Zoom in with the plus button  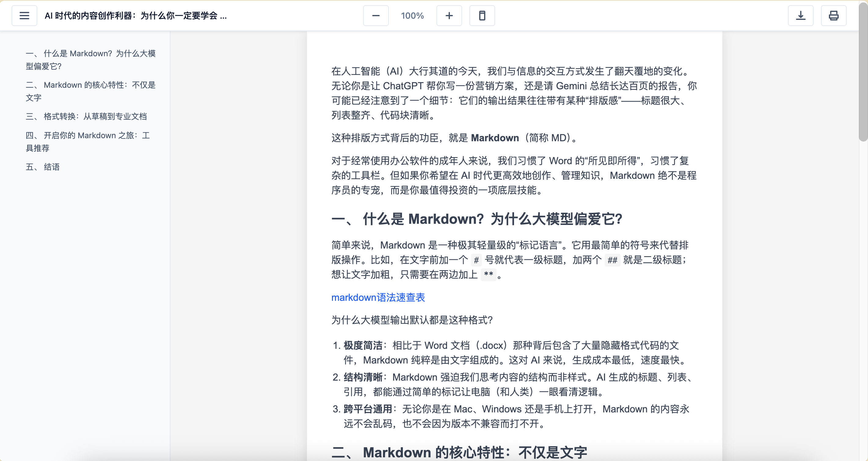[449, 16]
